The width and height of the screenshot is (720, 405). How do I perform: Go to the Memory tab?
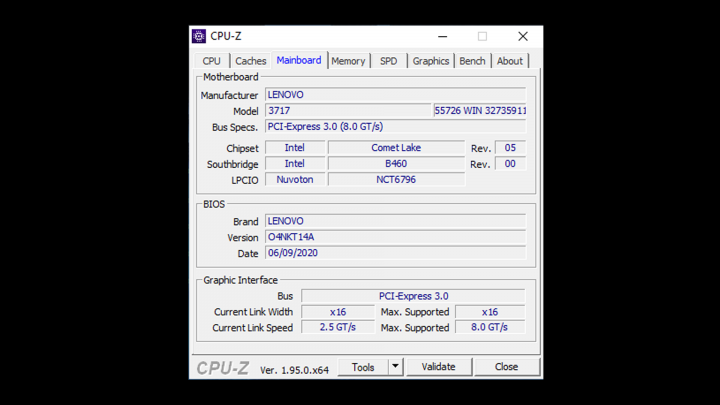348,61
